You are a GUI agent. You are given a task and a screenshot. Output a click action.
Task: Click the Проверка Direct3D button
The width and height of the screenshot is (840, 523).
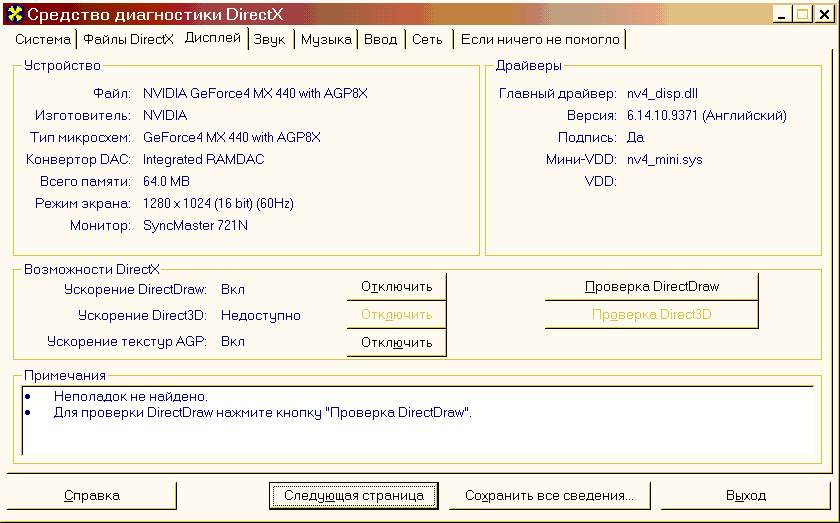pyautogui.click(x=651, y=315)
